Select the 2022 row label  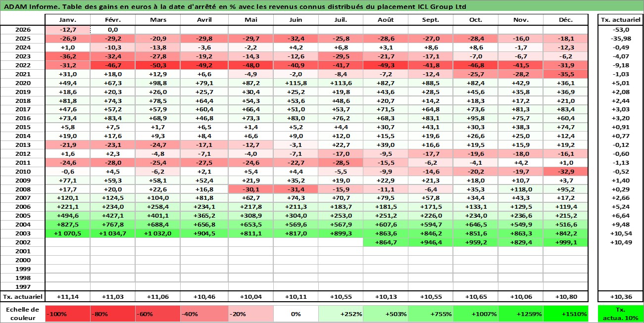pos(23,65)
